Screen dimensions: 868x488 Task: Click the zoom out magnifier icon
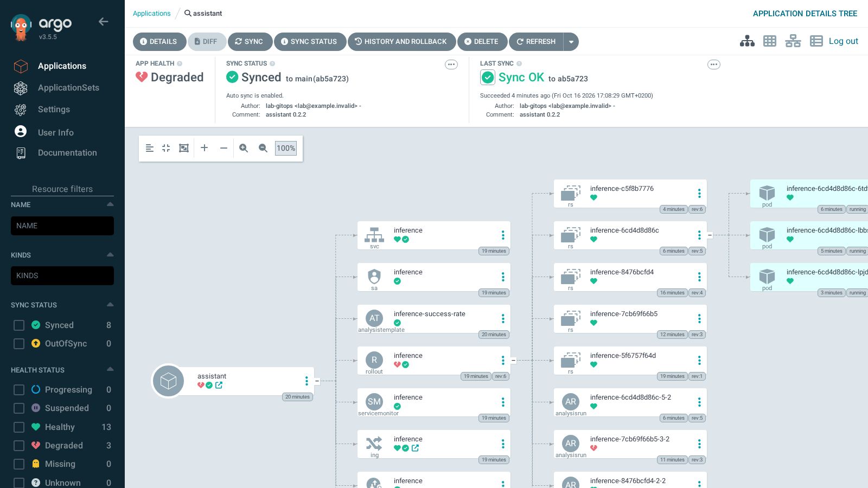tap(263, 148)
